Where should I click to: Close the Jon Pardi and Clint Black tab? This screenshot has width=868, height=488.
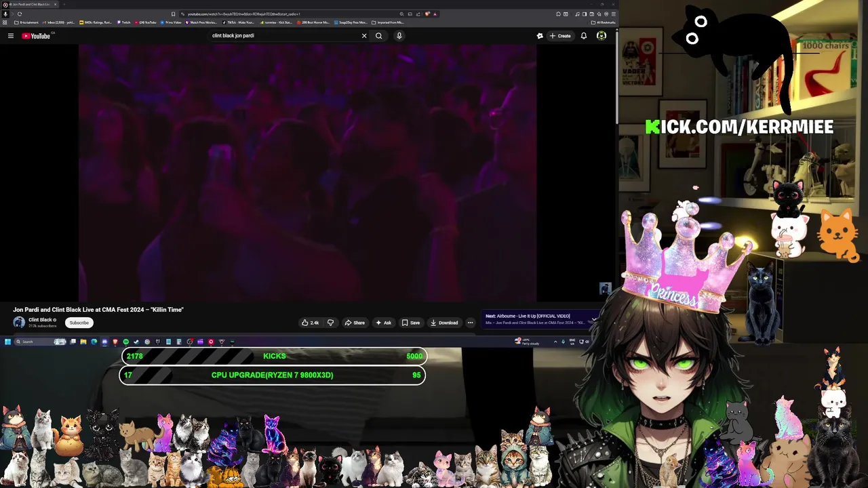56,4
